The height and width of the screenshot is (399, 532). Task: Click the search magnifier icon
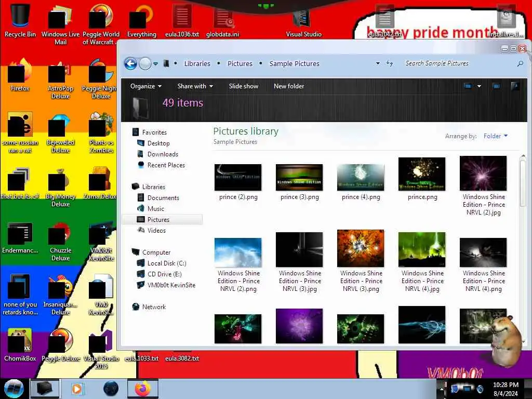pyautogui.click(x=520, y=63)
